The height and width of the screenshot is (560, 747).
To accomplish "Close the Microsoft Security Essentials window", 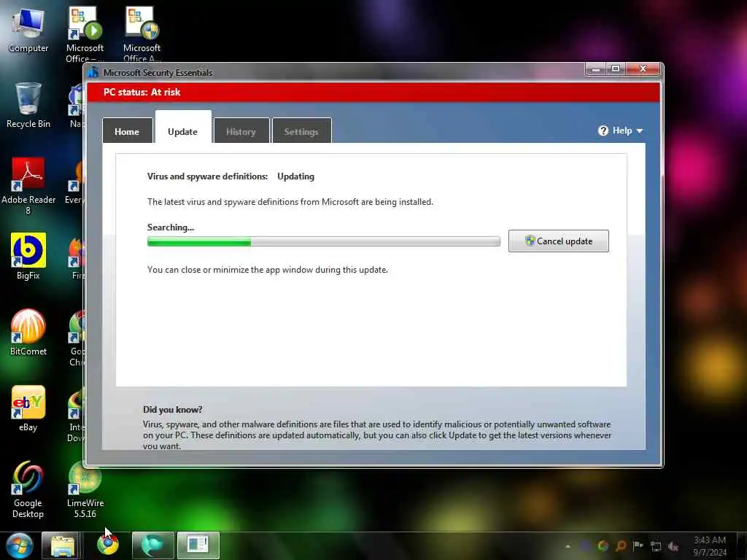I will pos(643,69).
